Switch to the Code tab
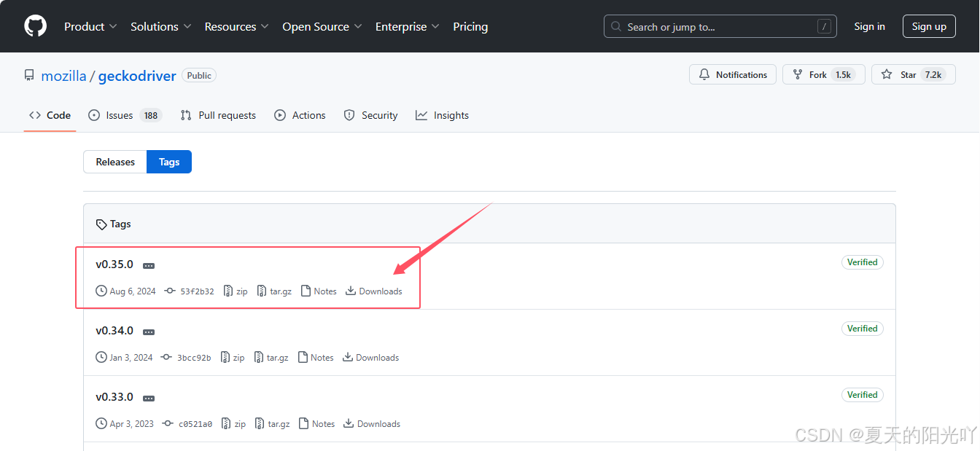This screenshot has width=980, height=451. [x=50, y=115]
